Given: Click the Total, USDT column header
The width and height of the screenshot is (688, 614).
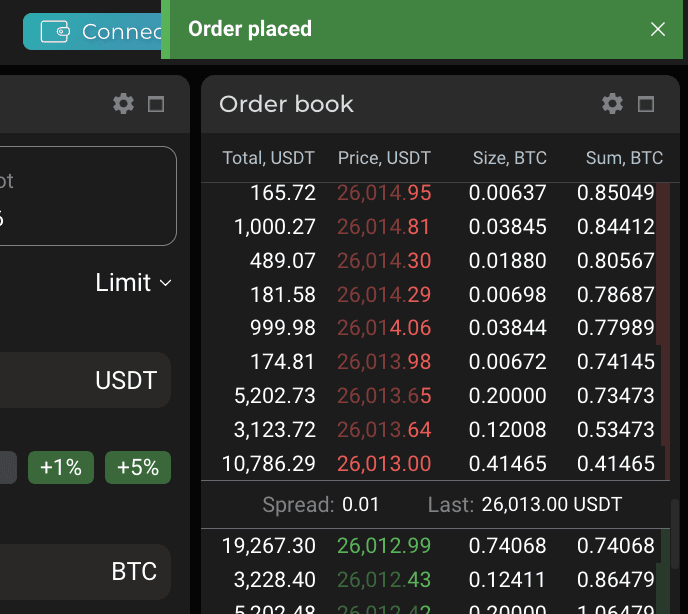Looking at the screenshot, I should pyautogui.click(x=269, y=158).
